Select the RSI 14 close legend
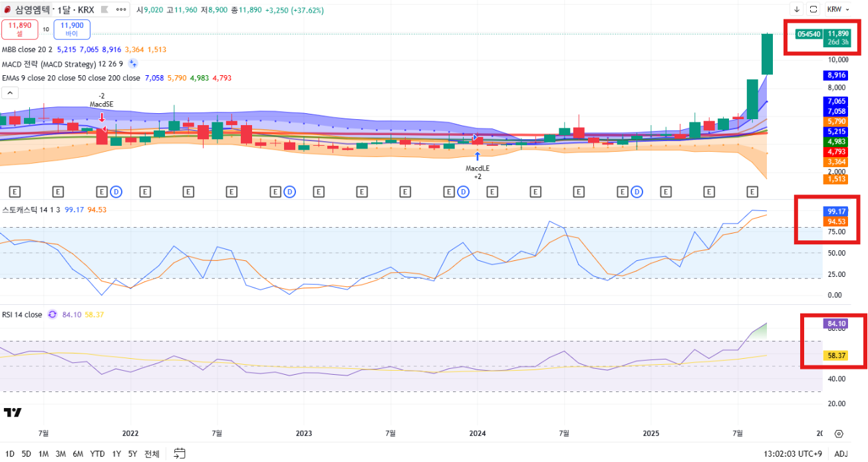 (22, 315)
